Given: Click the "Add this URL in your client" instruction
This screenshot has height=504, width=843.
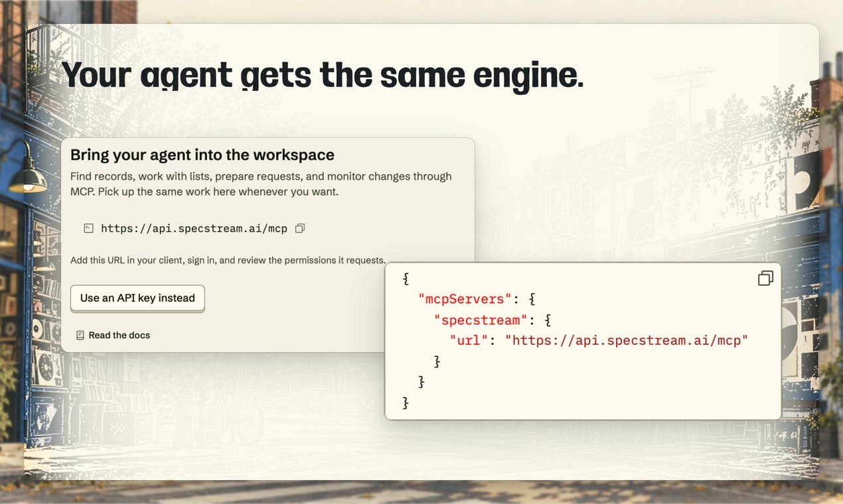Looking at the screenshot, I should click(x=228, y=260).
